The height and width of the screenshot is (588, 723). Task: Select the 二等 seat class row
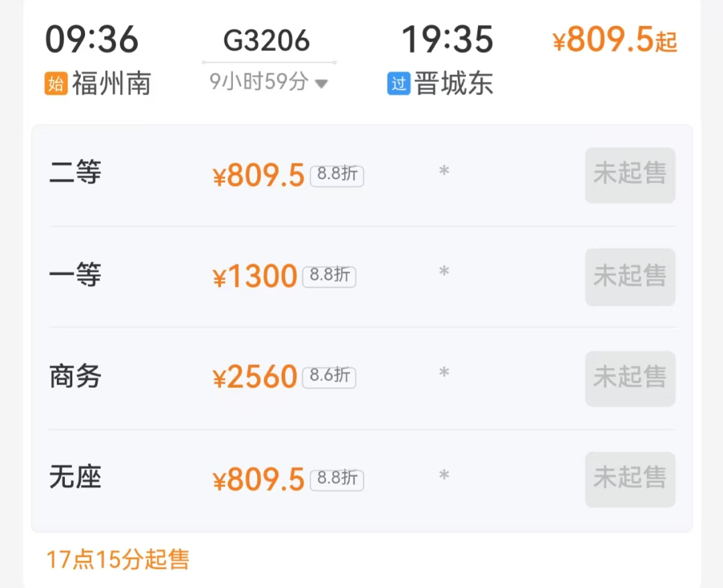pyautogui.click(x=75, y=173)
